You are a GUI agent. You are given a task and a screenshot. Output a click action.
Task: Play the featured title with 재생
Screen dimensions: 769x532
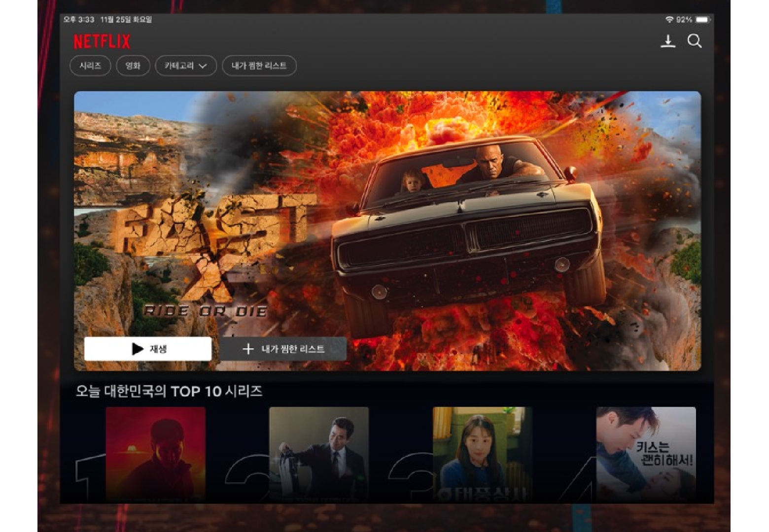148,349
